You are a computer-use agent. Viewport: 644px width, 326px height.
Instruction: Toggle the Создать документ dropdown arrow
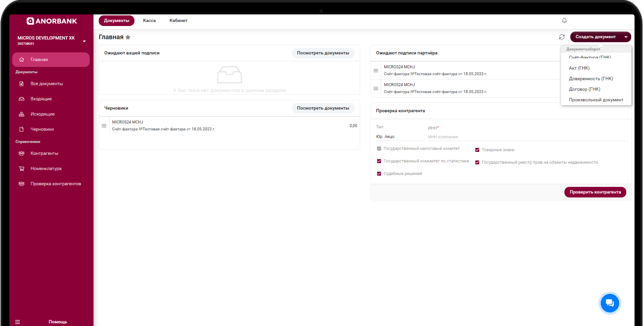[x=626, y=37]
